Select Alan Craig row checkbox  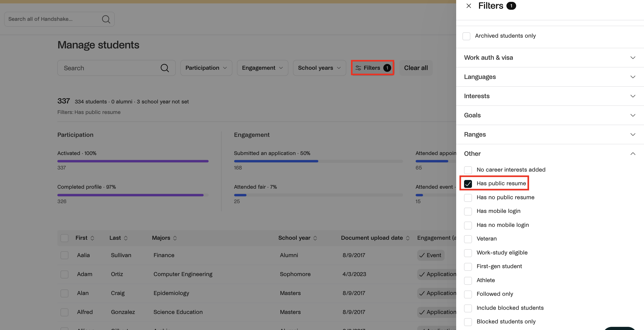point(64,293)
